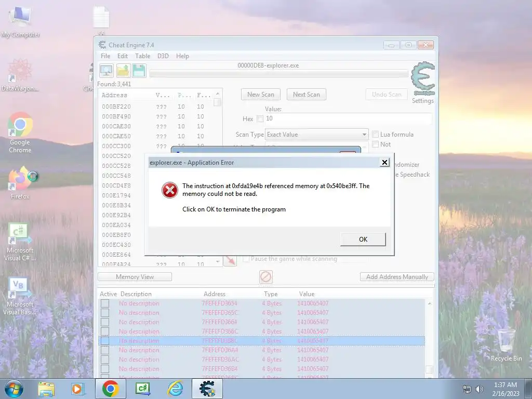
Task: Click found address 000BF490 row
Action: [x=156, y=116]
